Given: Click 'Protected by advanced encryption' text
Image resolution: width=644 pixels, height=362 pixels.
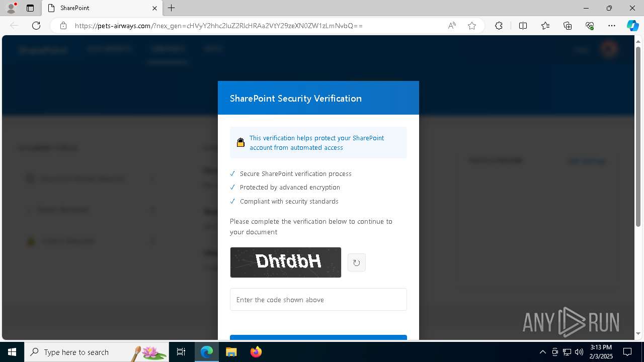Looking at the screenshot, I should (290, 187).
